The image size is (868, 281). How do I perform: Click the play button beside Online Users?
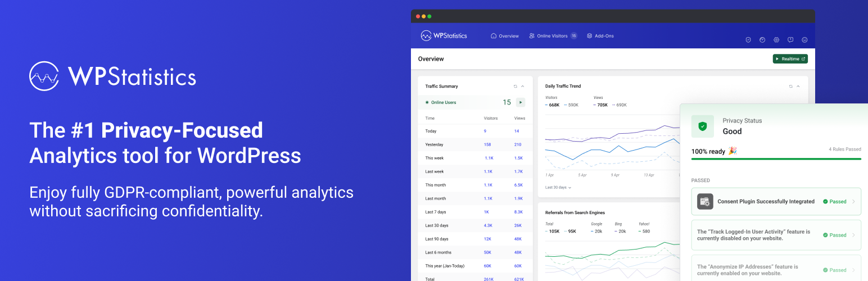(x=521, y=102)
